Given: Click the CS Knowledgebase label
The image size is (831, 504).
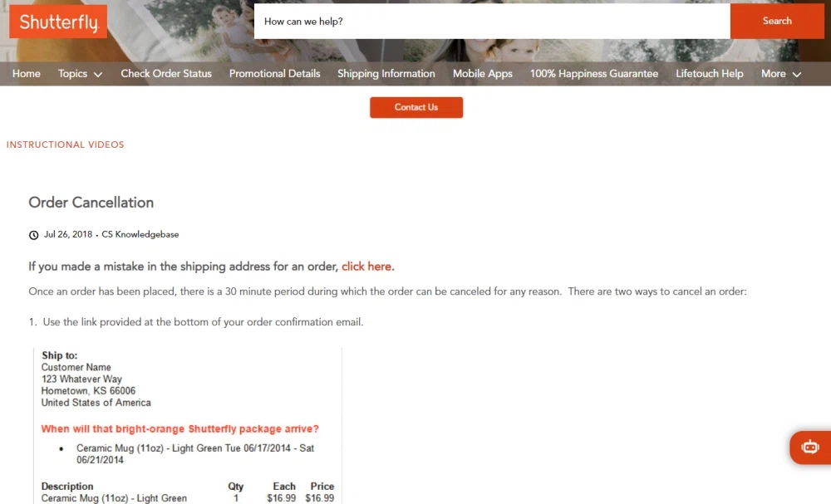Looking at the screenshot, I should [x=140, y=234].
